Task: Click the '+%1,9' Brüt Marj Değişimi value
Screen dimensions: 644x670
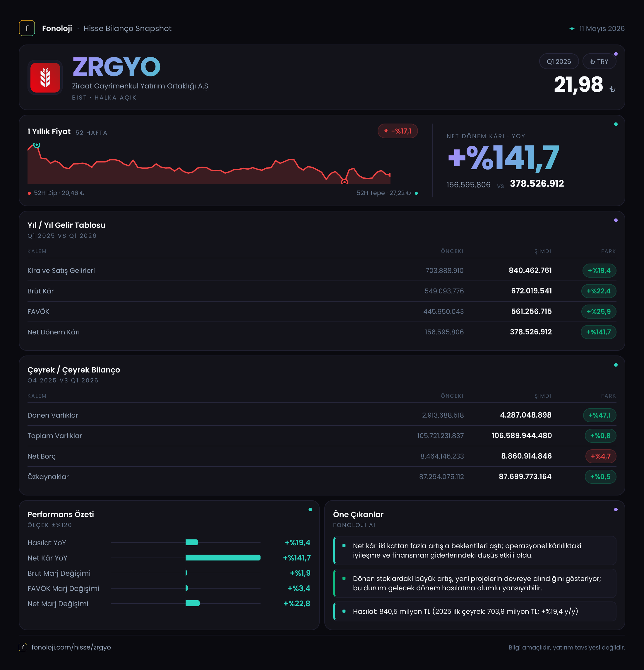Action: coord(300,573)
